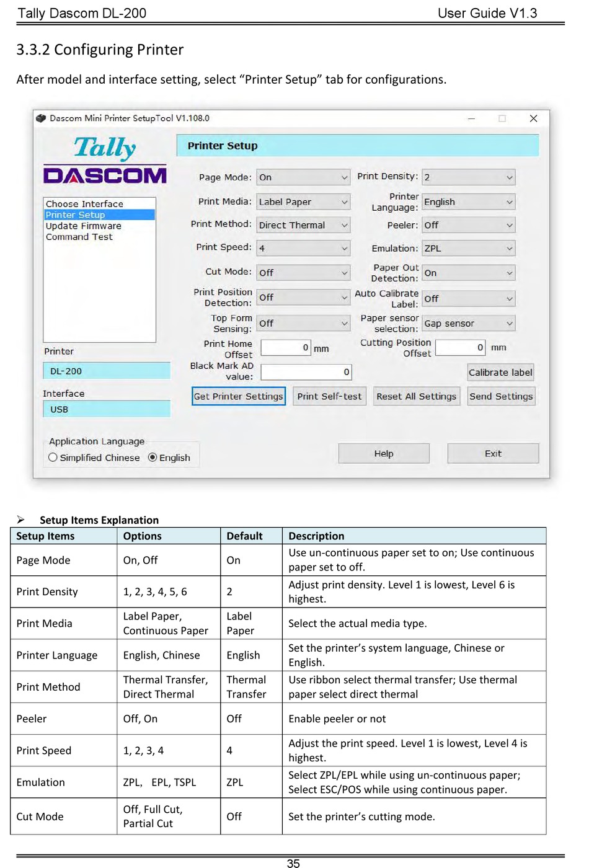
Task: Open the Print Speed dropdown
Action: (303, 248)
